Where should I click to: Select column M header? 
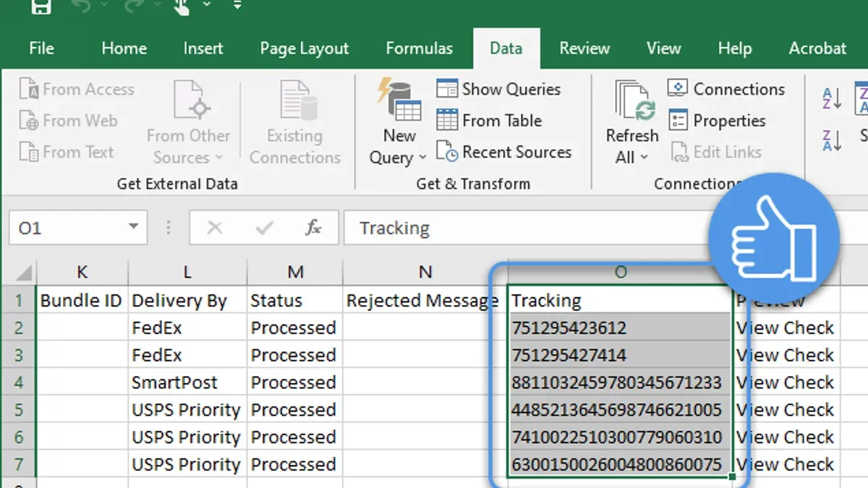click(x=295, y=273)
